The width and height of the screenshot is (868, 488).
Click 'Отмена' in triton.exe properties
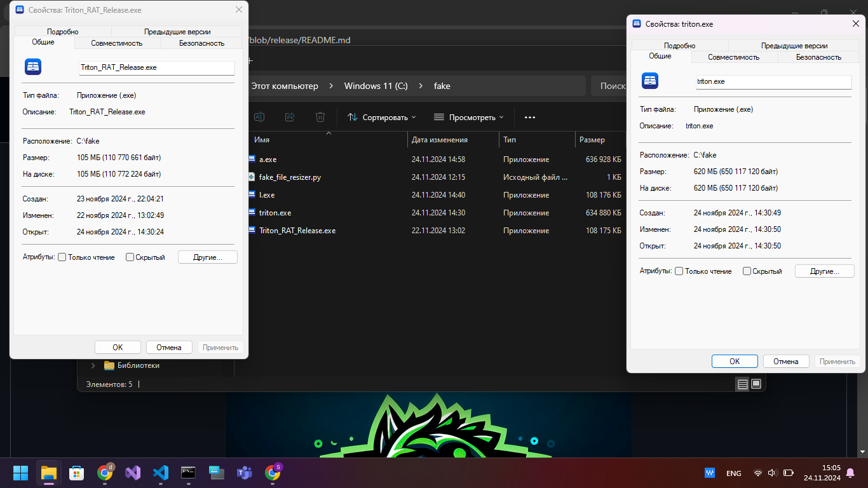point(786,362)
